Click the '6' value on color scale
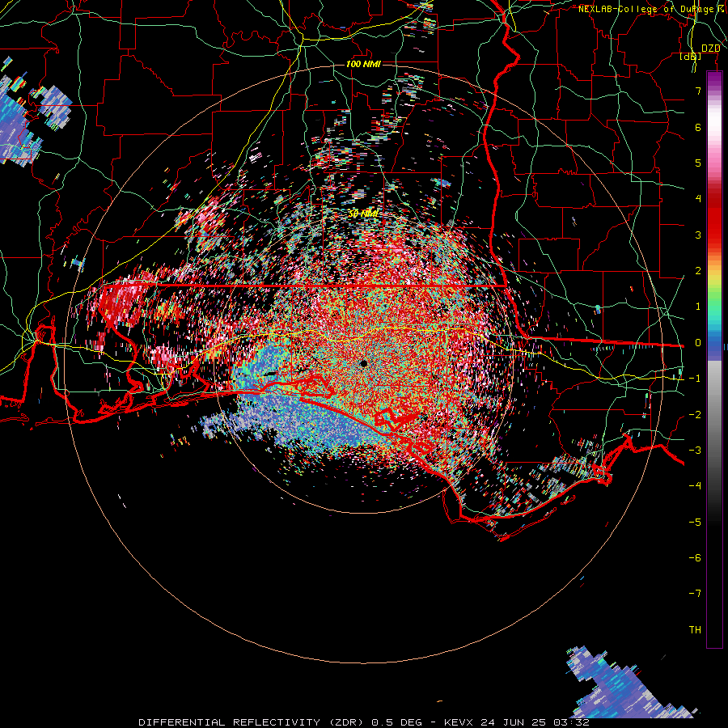This screenshot has width=728, height=728. [x=698, y=127]
